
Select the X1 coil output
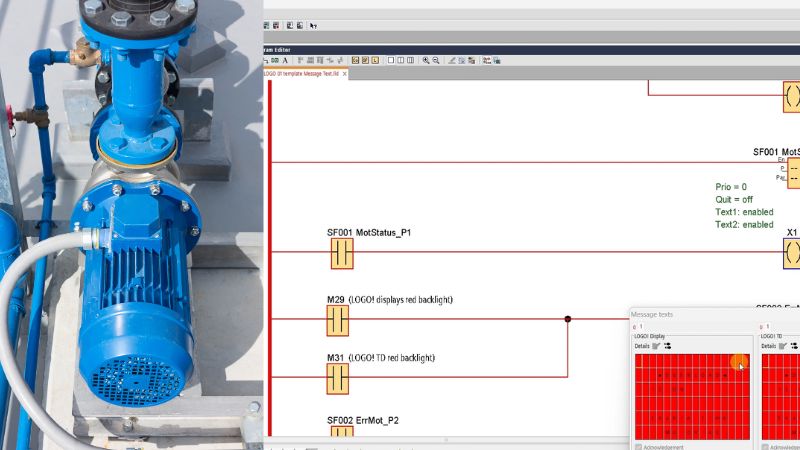click(792, 253)
